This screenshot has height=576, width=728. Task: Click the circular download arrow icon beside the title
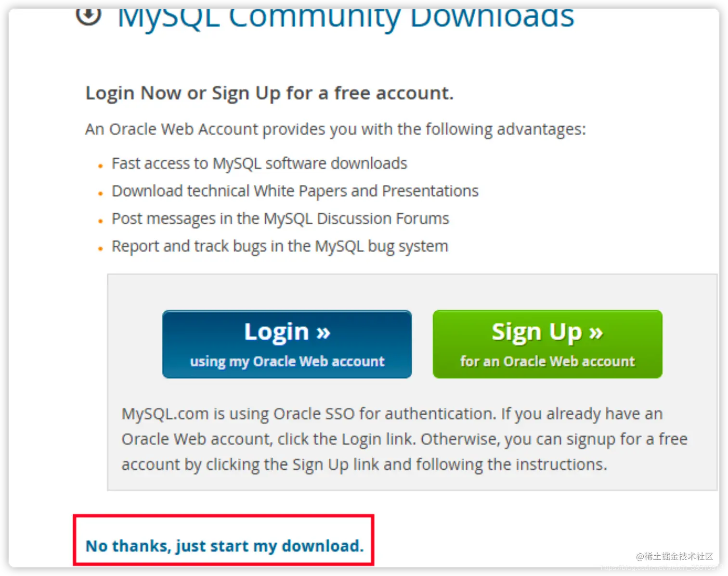tap(89, 16)
